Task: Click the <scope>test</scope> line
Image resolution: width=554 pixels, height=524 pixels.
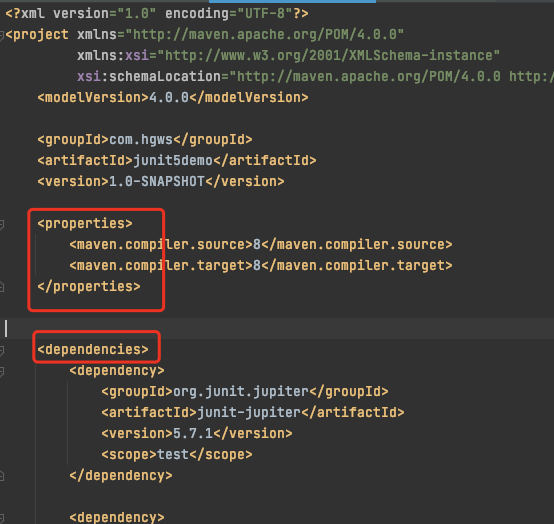Action: (177, 454)
